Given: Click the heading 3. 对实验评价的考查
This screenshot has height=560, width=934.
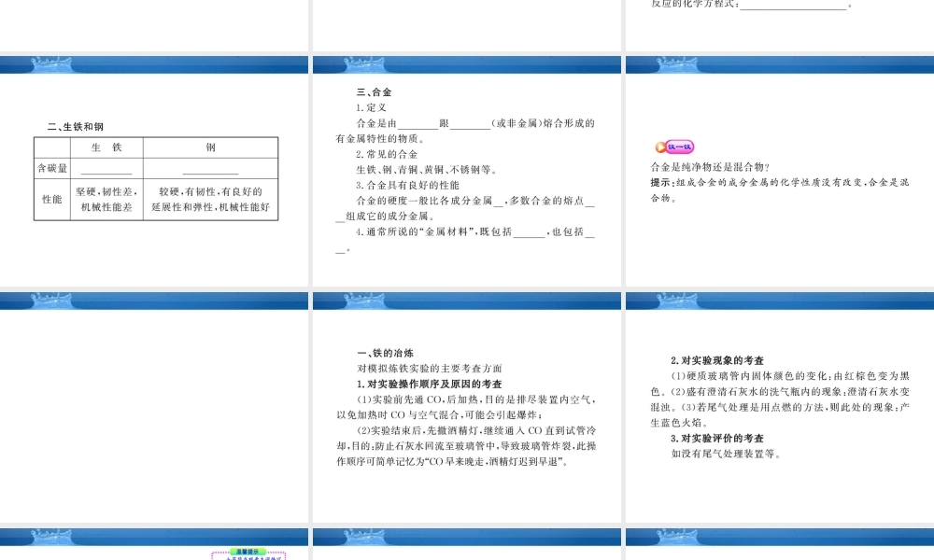Looking at the screenshot, I should [717, 439].
